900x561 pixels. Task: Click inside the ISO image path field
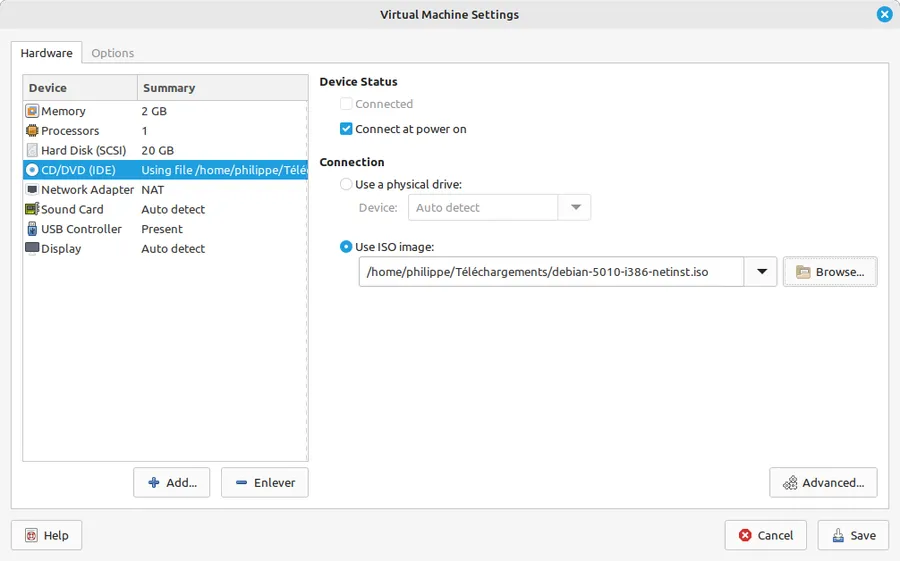[551, 272]
